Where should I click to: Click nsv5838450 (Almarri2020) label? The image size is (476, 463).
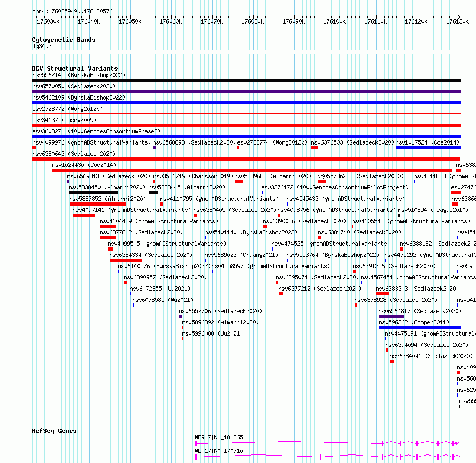click(x=107, y=187)
